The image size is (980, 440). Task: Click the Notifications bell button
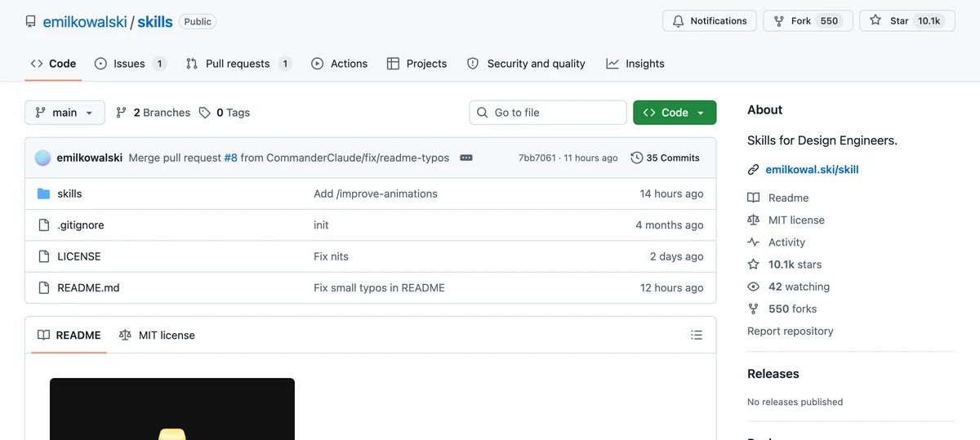click(710, 21)
